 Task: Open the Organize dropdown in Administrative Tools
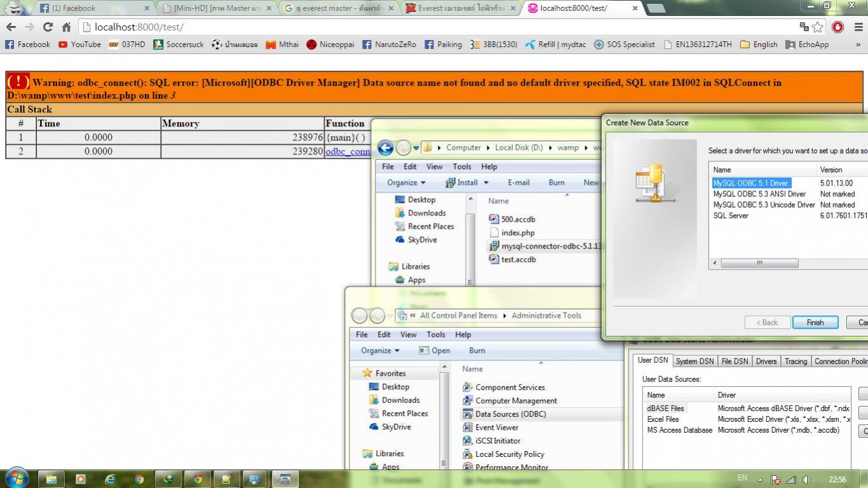380,350
